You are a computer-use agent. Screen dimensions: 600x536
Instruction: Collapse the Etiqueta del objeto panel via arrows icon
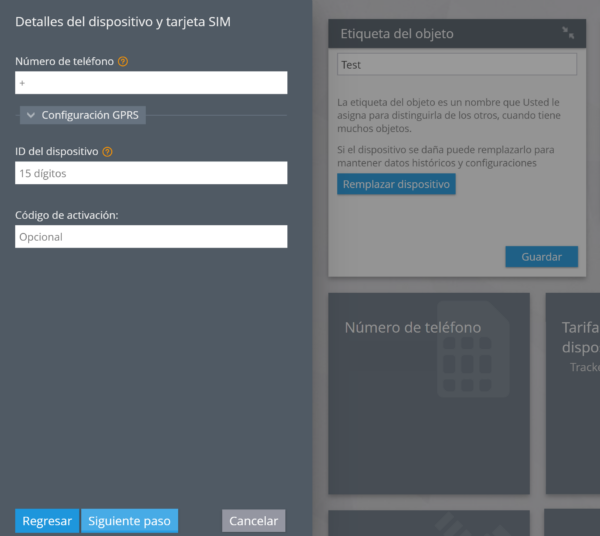click(x=568, y=33)
